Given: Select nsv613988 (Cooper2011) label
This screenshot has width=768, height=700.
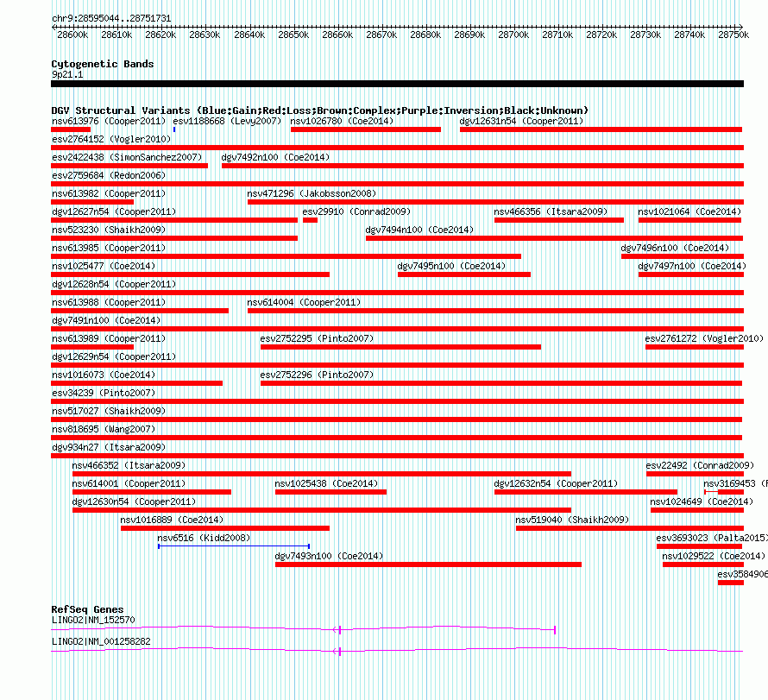Looking at the screenshot, I should click(x=109, y=302).
